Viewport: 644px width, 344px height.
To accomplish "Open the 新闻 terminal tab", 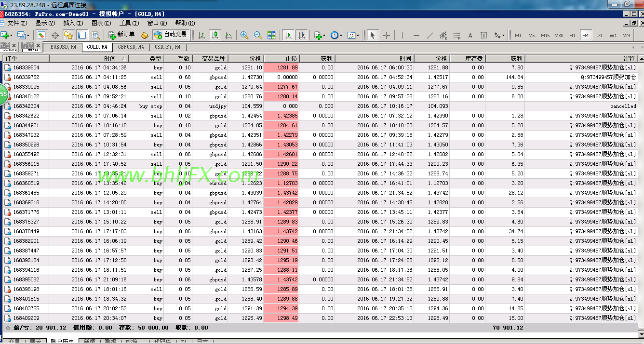I will tap(89, 341).
